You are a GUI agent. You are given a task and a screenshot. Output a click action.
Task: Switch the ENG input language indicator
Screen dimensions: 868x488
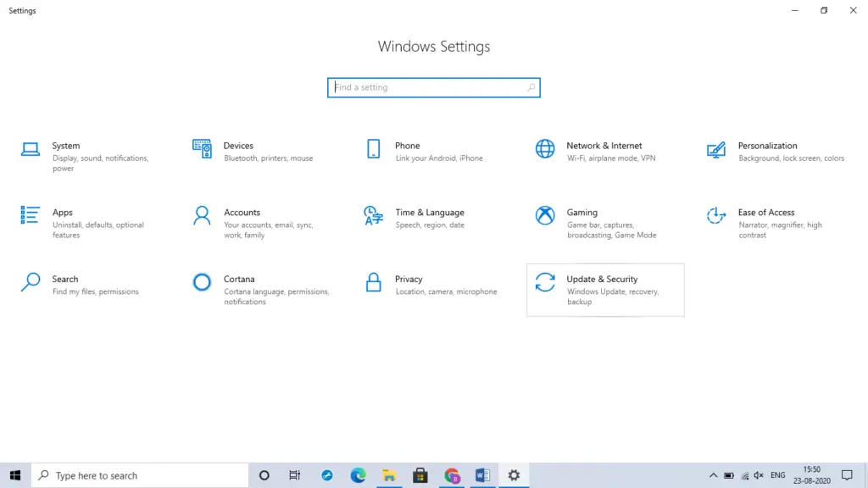coord(778,475)
